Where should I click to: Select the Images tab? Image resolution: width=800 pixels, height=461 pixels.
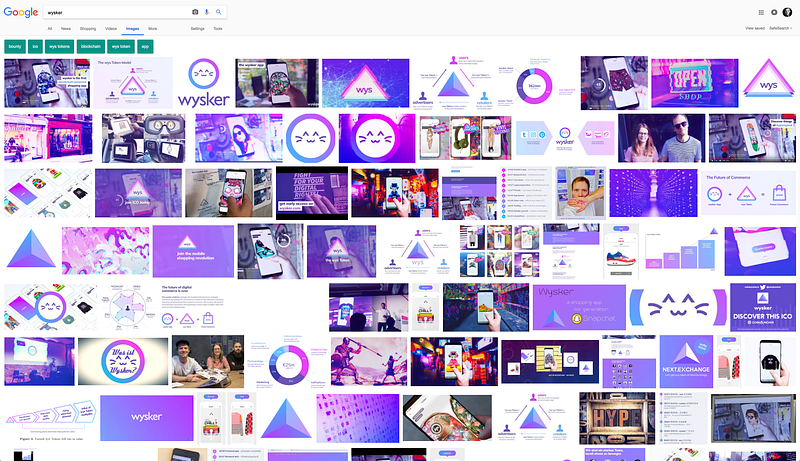[x=133, y=29]
